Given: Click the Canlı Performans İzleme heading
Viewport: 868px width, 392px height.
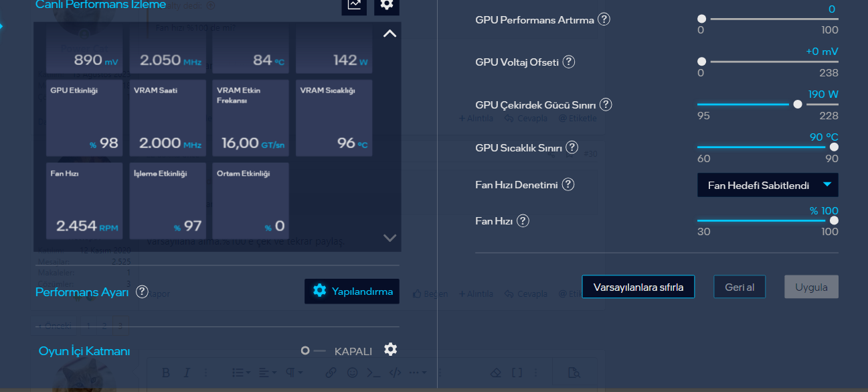Looking at the screenshot, I should pyautogui.click(x=100, y=5).
